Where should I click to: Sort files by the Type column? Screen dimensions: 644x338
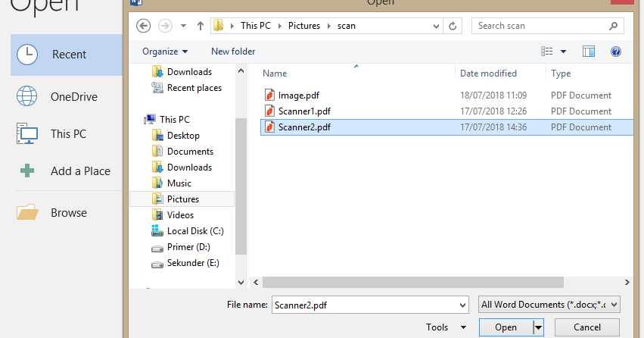click(561, 74)
